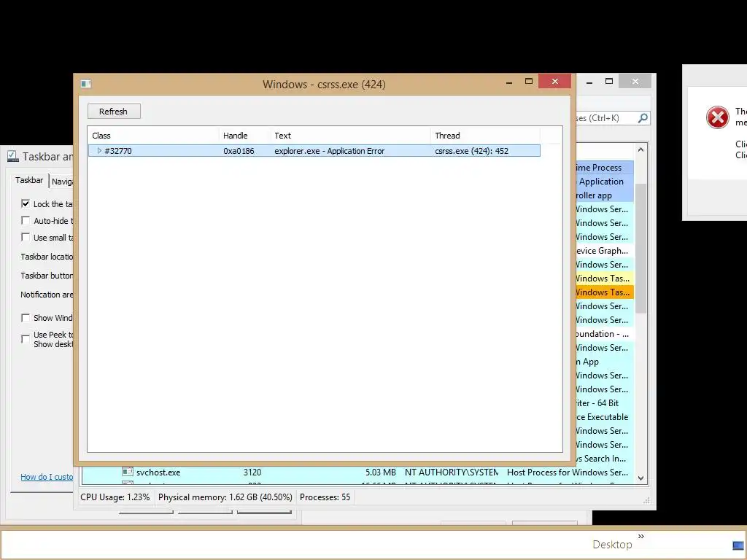Select the orange-highlighted 'Windows Tas...' row
The height and width of the screenshot is (560, 747).
(605, 292)
